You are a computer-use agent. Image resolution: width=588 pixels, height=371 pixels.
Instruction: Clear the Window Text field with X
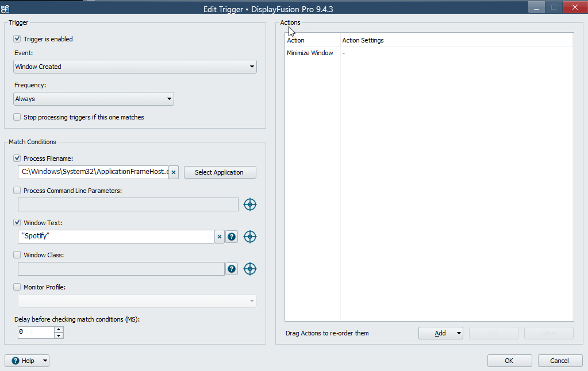[x=219, y=237]
